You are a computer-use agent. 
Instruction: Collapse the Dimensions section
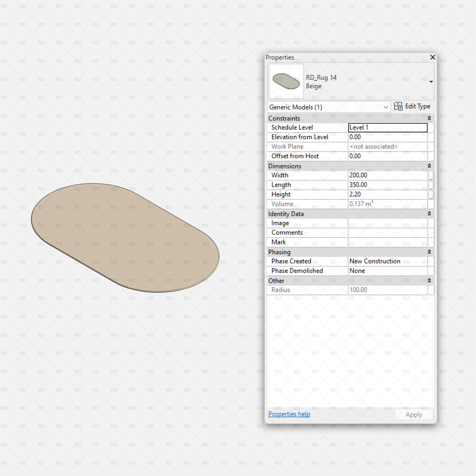coord(429,166)
